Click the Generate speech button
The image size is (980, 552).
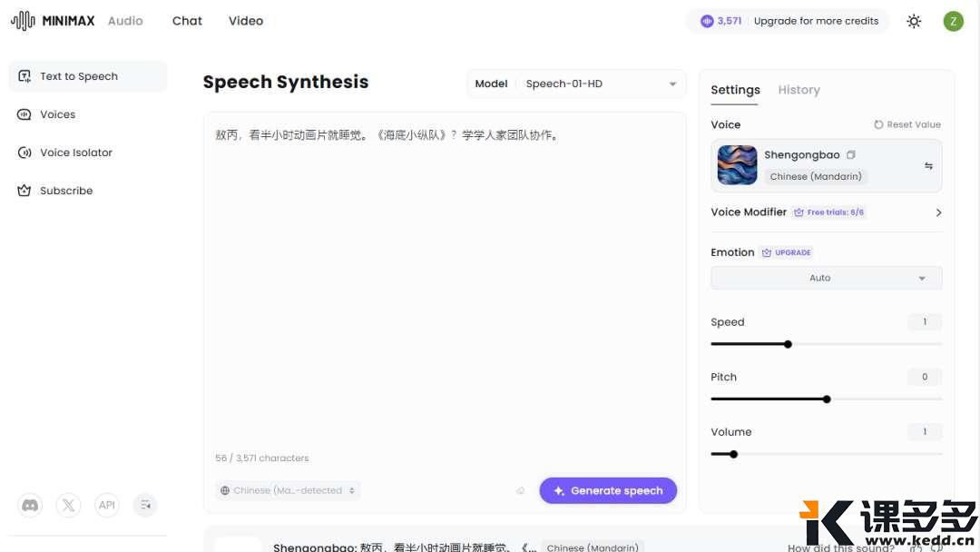608,491
